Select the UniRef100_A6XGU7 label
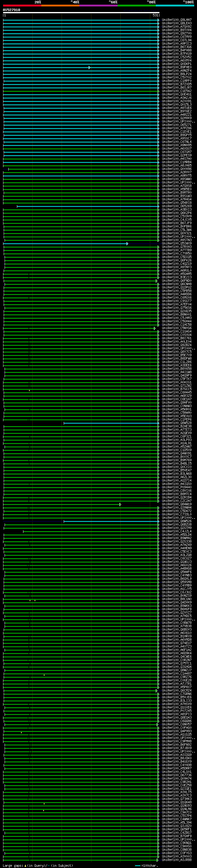Screen dimensions: 197x868 (177, 149)
